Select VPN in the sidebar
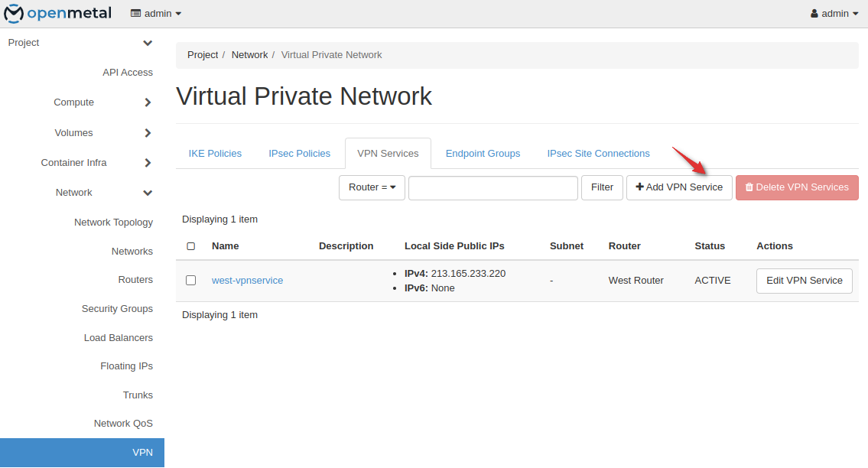This screenshot has height=468, width=868. tap(142, 452)
